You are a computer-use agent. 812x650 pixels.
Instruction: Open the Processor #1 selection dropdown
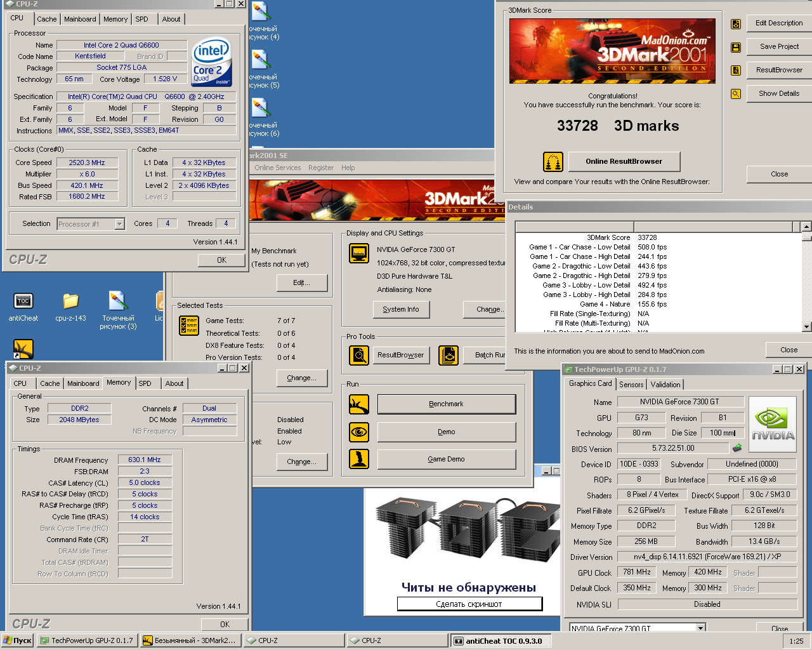point(119,224)
